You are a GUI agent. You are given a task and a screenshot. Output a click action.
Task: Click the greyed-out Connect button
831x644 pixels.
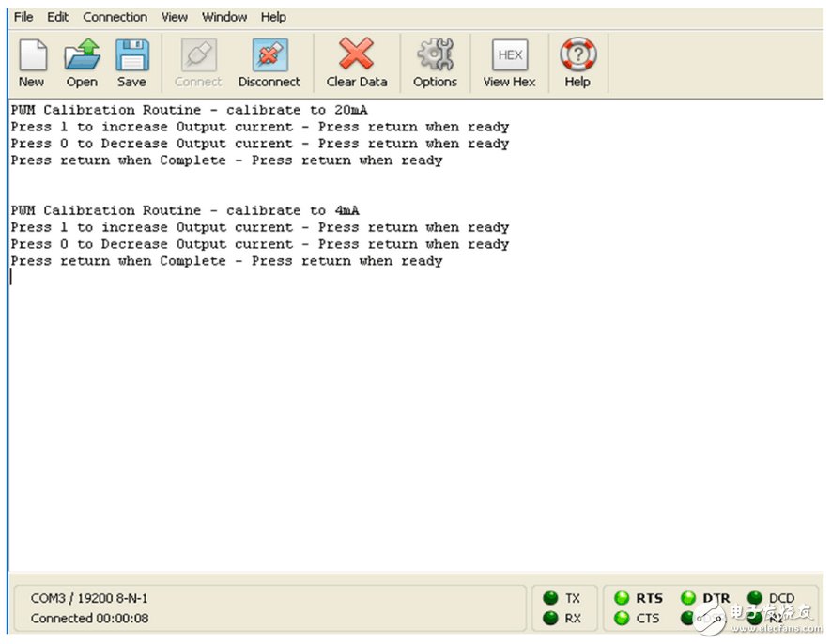pos(198,64)
